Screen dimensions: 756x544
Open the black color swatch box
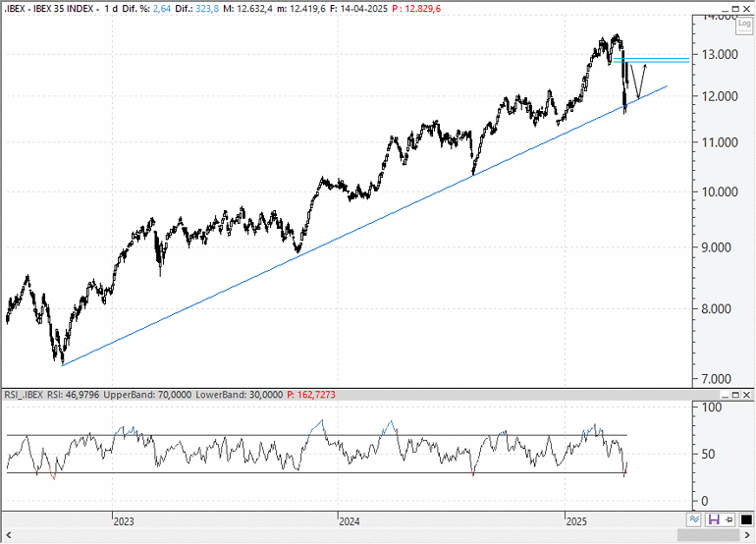[x=746, y=519]
